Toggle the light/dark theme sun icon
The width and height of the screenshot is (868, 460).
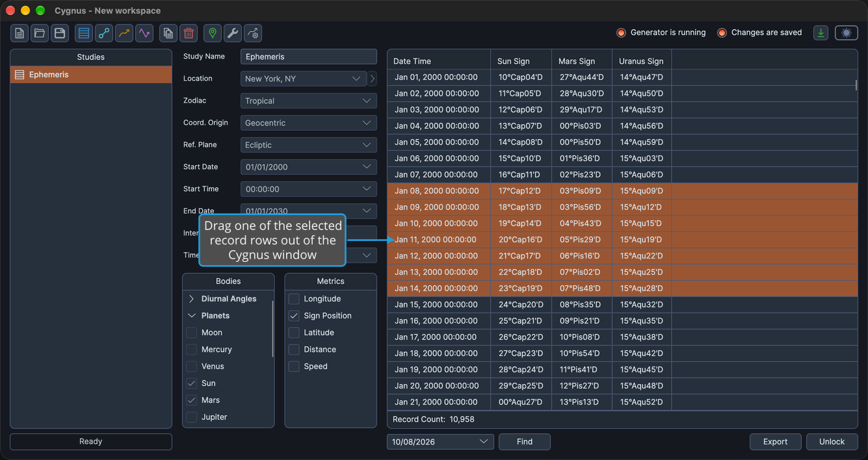[x=847, y=32]
